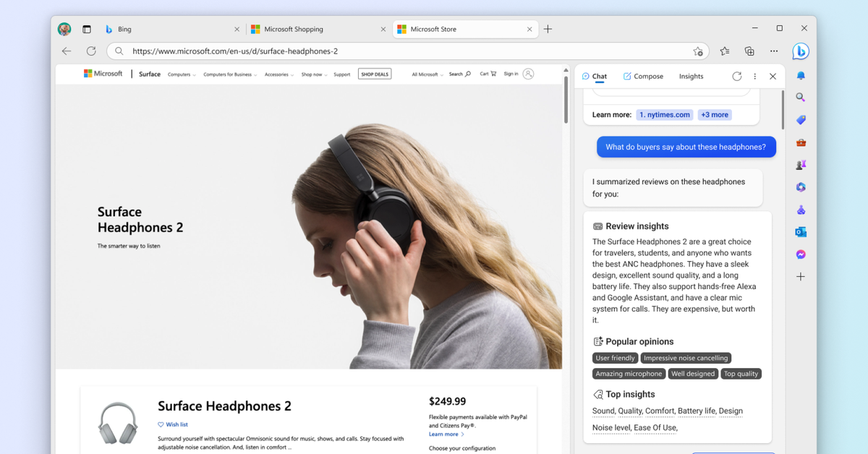Click the Bing Chat sidebar icon
Screen dimensions: 868x454
[x=800, y=51]
